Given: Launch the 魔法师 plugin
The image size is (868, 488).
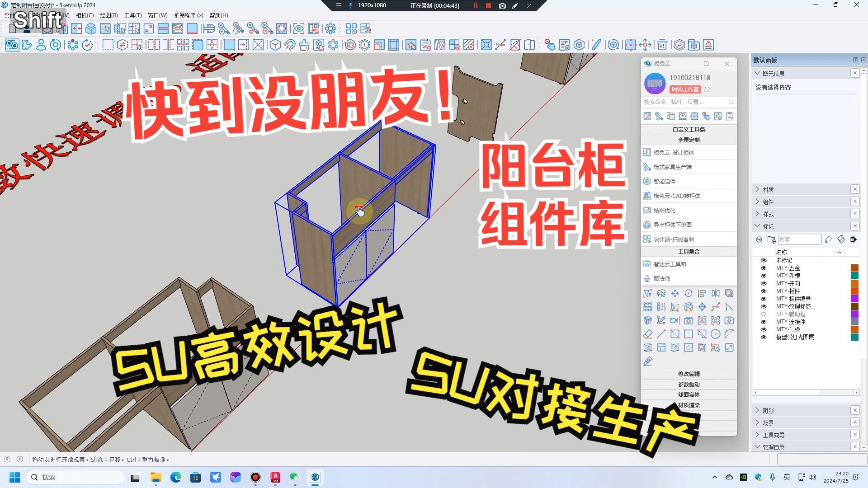Looking at the screenshot, I should tap(689, 278).
